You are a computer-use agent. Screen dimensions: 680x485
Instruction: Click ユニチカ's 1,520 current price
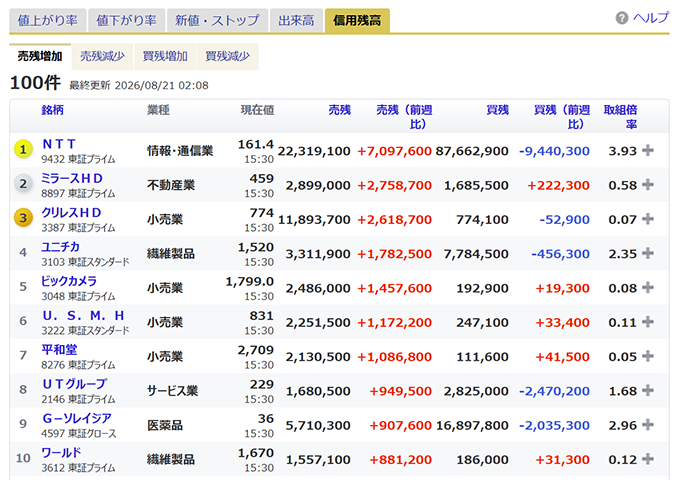point(256,247)
